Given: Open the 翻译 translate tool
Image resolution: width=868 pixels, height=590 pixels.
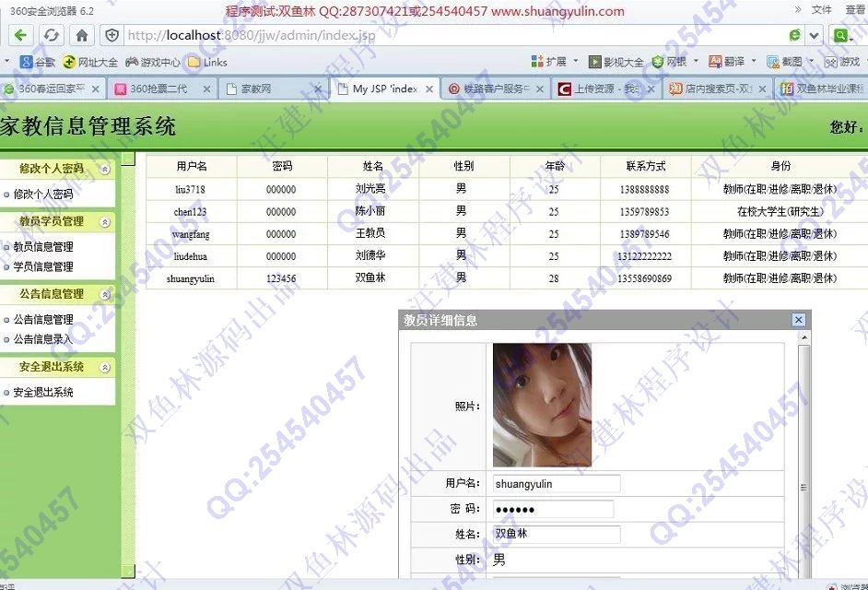Looking at the screenshot, I should coord(727,62).
